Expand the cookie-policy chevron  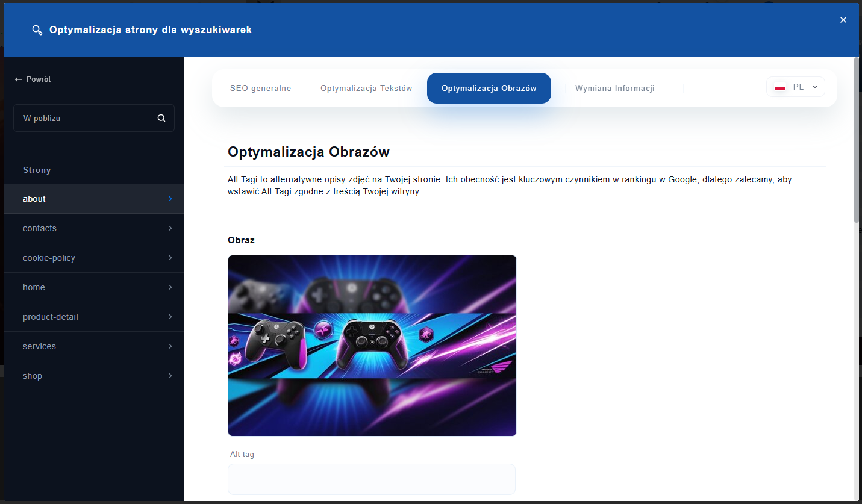[x=170, y=258]
